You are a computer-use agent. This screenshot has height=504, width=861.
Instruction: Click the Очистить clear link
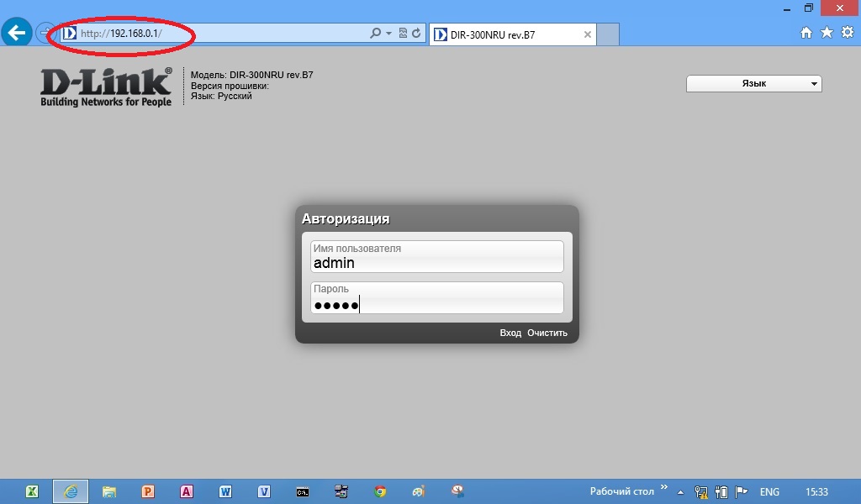click(547, 333)
